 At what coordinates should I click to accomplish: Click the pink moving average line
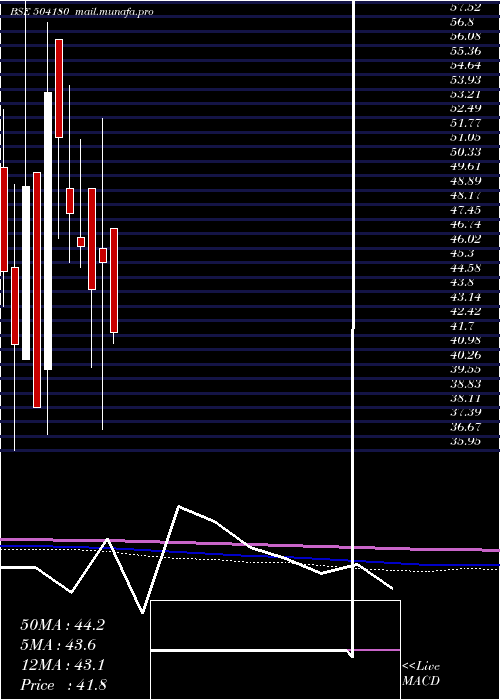[x=250, y=544]
